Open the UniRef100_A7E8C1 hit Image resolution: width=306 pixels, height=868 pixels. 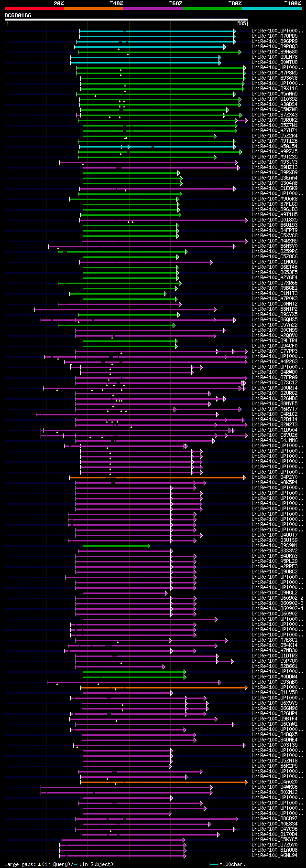(274, 640)
